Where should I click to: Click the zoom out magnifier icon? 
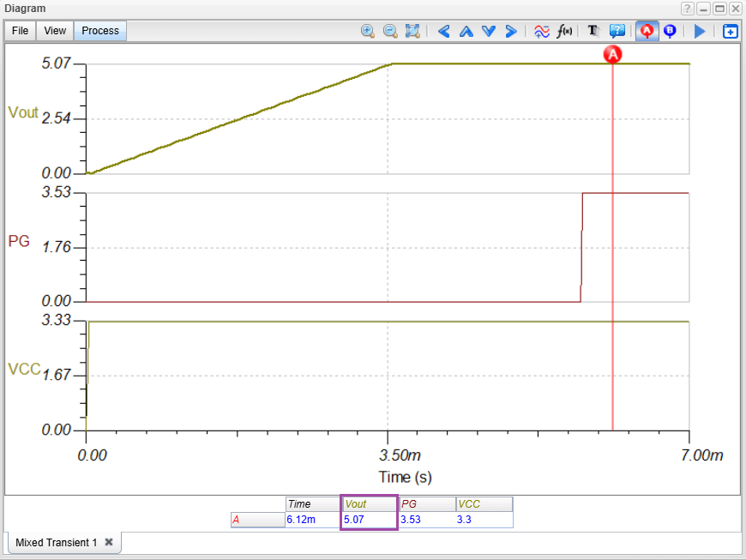pos(390,31)
